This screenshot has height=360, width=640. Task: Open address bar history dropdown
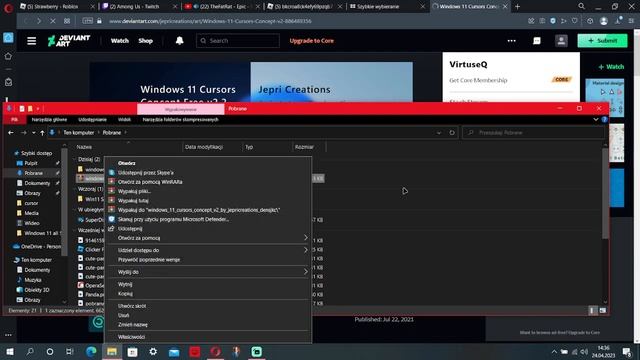439,133
